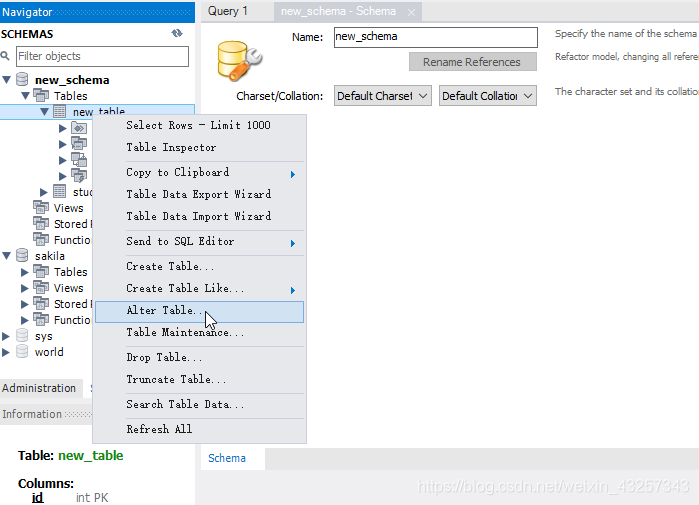
Task: Choose Table Maintenance... entry
Action: (199, 333)
